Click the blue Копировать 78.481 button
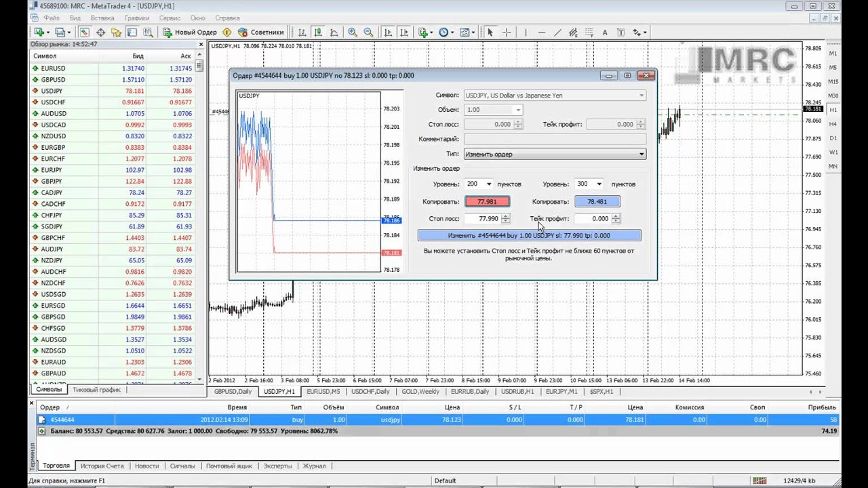 (597, 201)
